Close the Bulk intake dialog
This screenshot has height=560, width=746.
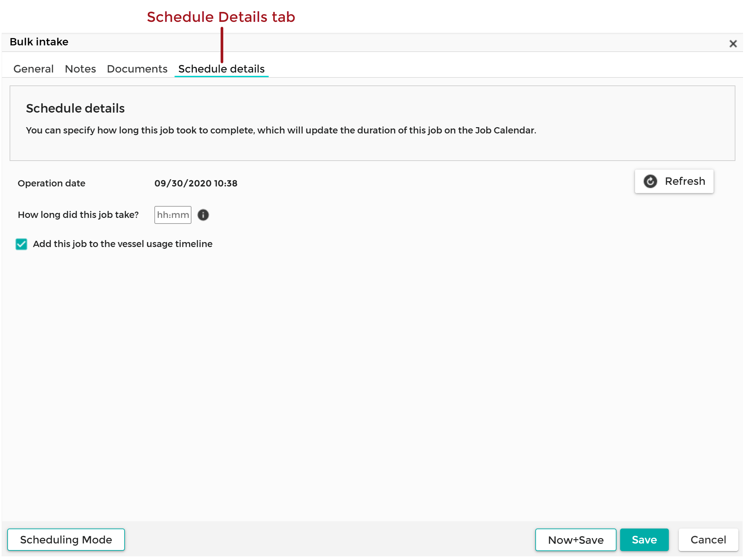pos(733,44)
